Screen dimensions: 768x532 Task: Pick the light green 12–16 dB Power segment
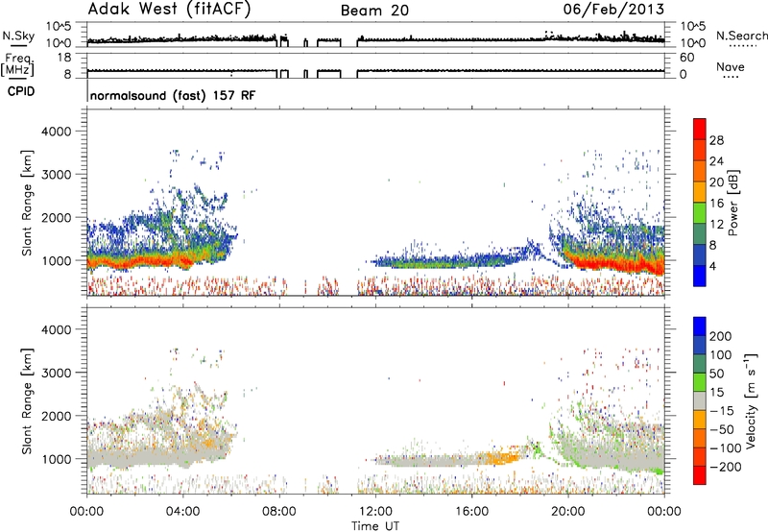[700, 213]
